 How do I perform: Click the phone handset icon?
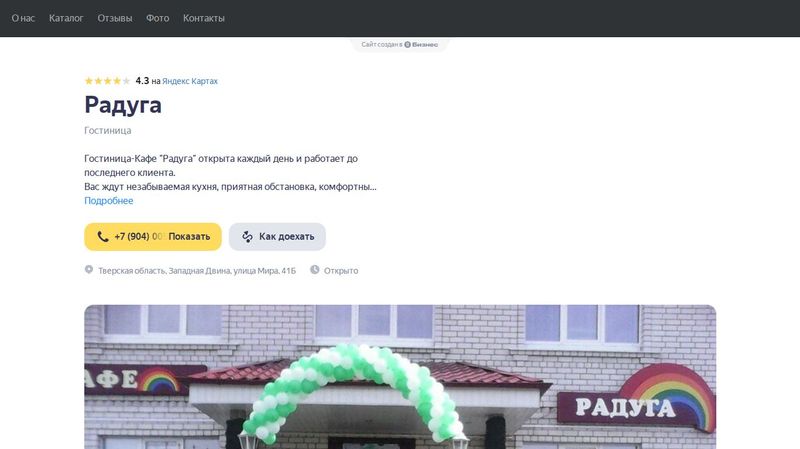(103, 237)
